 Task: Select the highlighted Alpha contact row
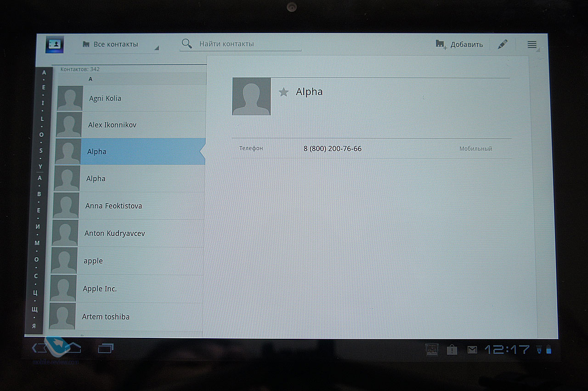(x=129, y=151)
